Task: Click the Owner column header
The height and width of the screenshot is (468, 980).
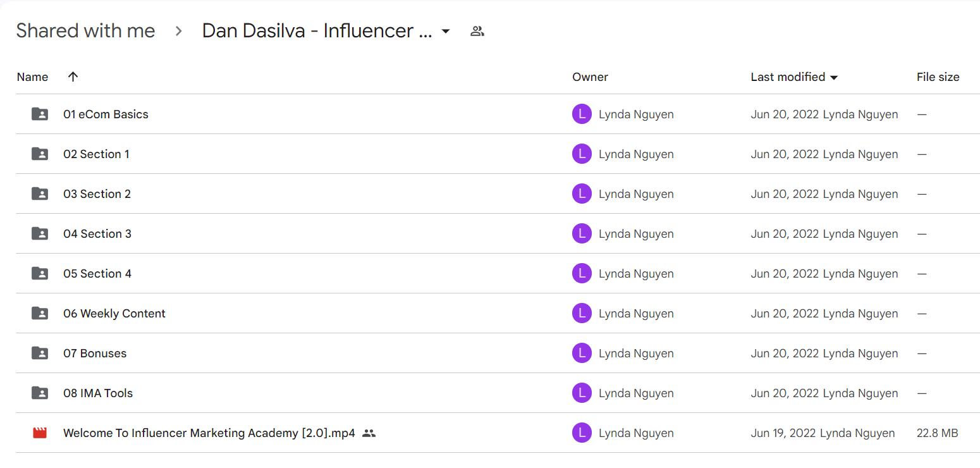Action: click(x=590, y=77)
